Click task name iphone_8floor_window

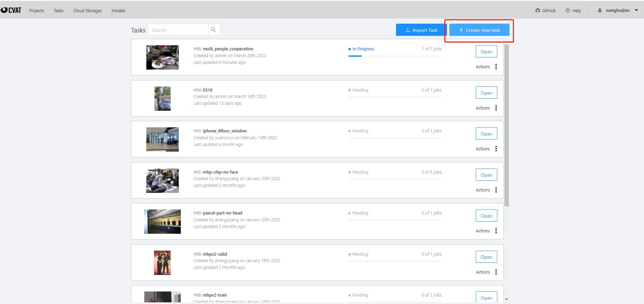coord(225,131)
